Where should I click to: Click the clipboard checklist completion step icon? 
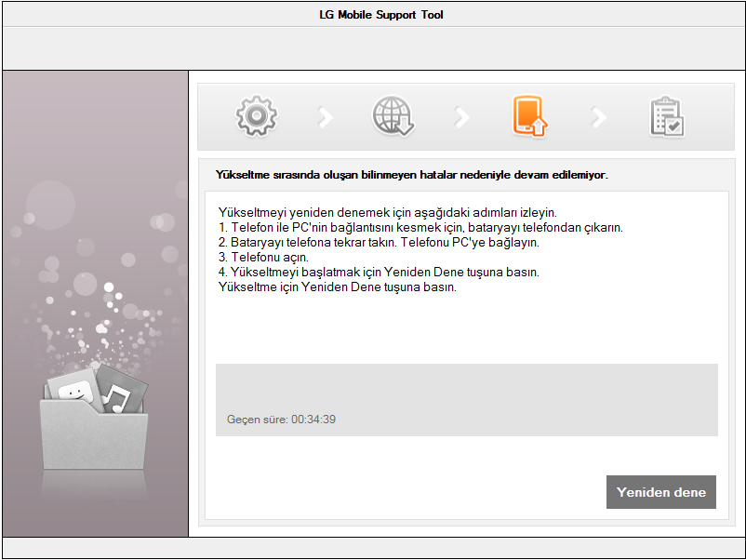coord(667,116)
